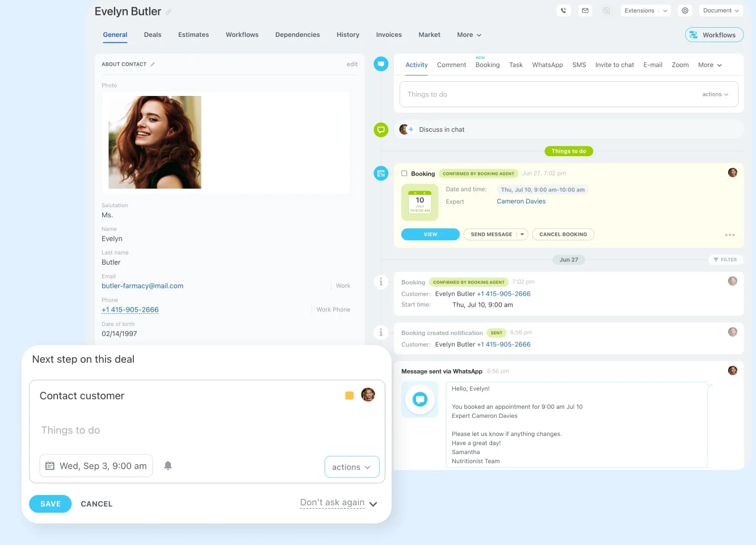Open the actions dropdown in Things to do
Viewport: 756px width, 545px height.
tap(714, 94)
